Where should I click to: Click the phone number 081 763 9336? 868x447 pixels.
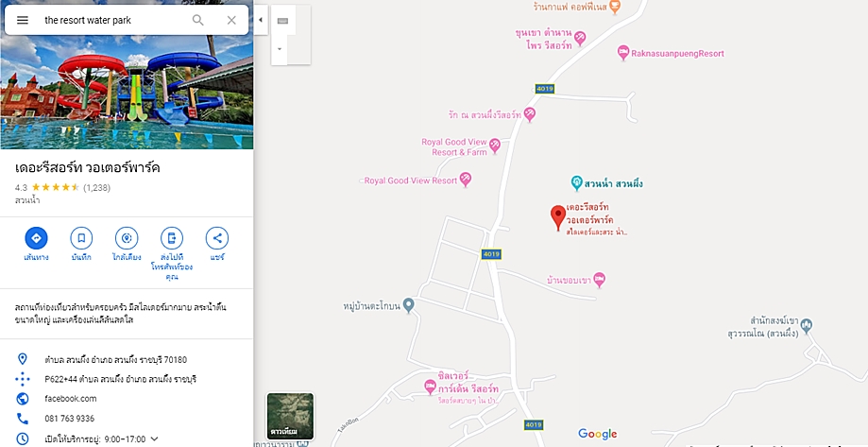click(x=70, y=419)
